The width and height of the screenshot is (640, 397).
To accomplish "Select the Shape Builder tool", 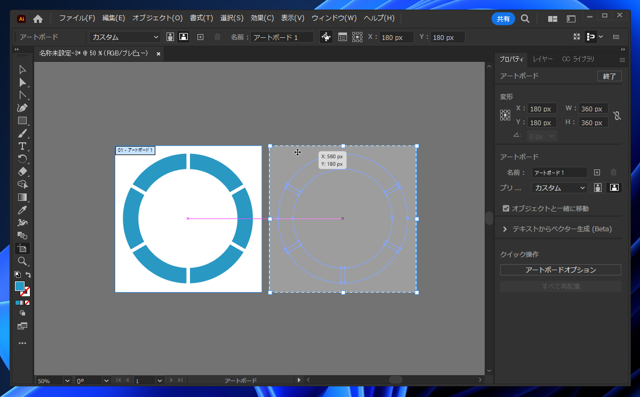I will point(22,184).
